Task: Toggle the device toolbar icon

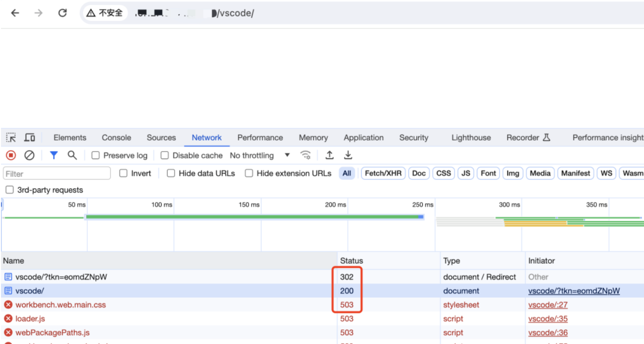Action: pos(30,137)
